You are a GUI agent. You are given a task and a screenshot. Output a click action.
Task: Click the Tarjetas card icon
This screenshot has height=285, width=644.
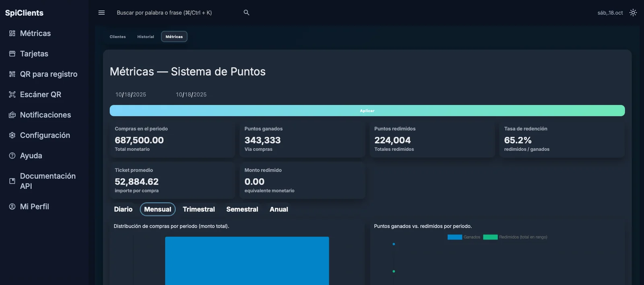click(12, 54)
